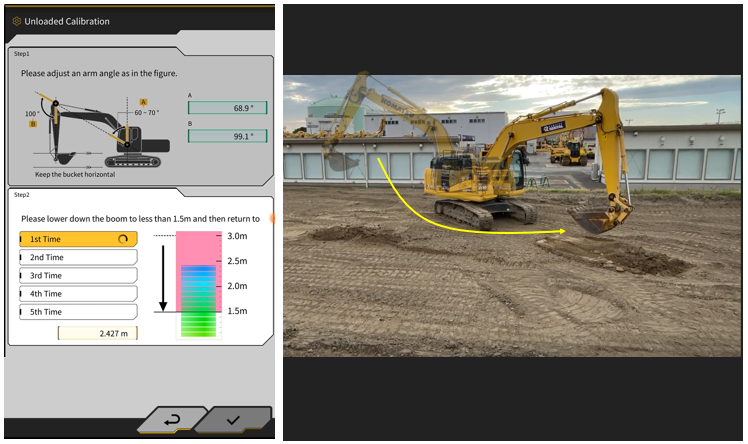Image resolution: width=748 pixels, height=444 pixels.
Task: Click the gear icon beside Unloaded Calibration
Action: [x=16, y=21]
